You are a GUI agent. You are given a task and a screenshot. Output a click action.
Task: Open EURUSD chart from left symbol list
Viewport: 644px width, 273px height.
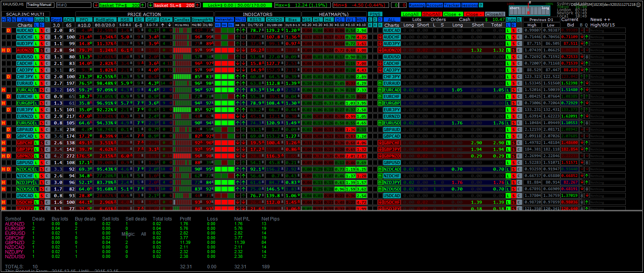click(x=25, y=123)
